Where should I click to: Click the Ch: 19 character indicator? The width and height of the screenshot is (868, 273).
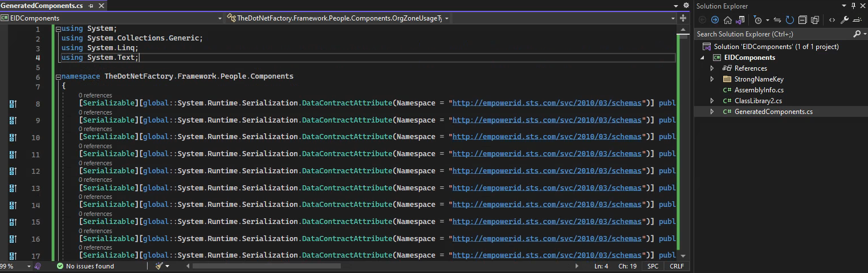point(627,266)
